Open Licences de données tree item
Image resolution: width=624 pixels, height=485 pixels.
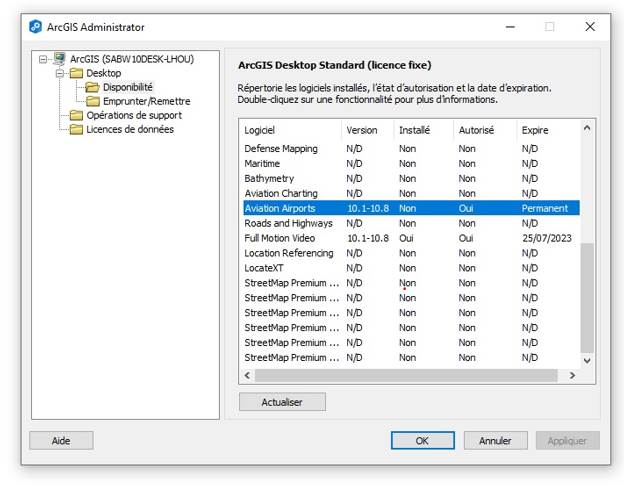(x=130, y=129)
